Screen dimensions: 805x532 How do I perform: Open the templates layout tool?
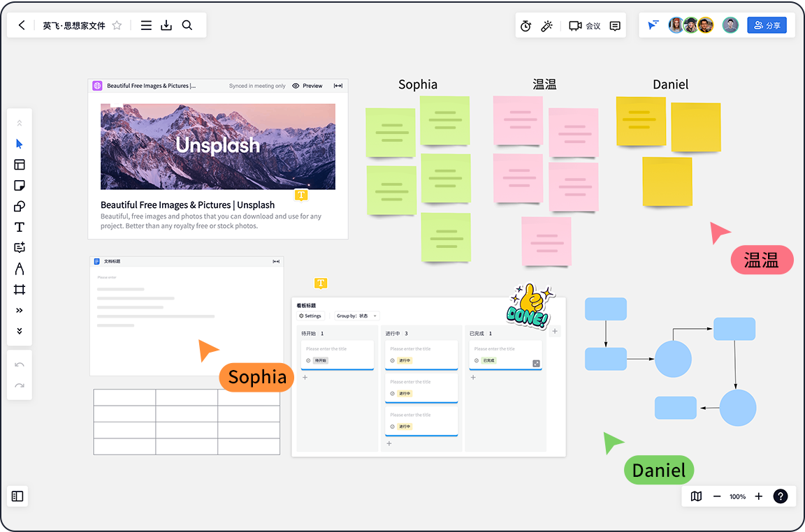20,165
